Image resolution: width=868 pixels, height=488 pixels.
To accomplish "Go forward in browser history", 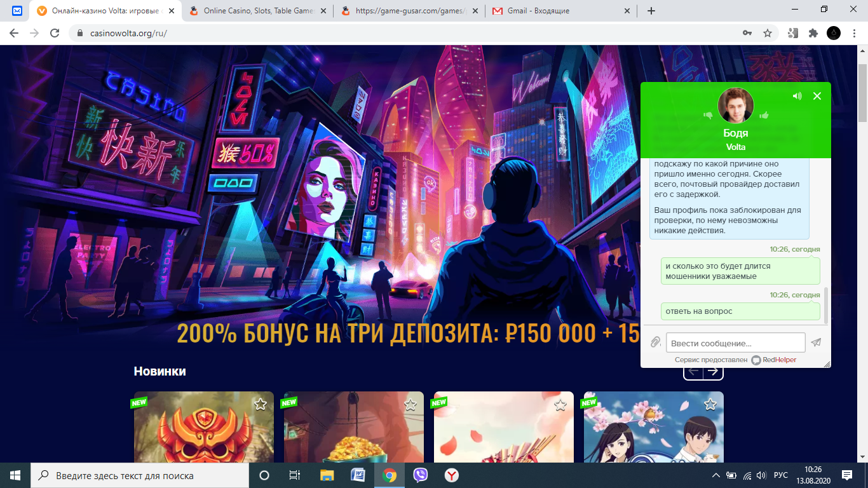I will point(34,33).
